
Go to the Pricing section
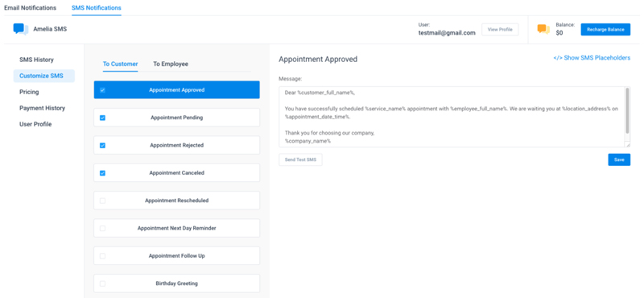coord(29,92)
